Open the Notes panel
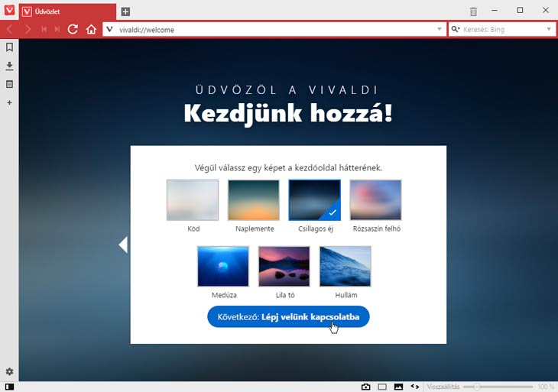This screenshot has width=558, height=392. pos(10,84)
